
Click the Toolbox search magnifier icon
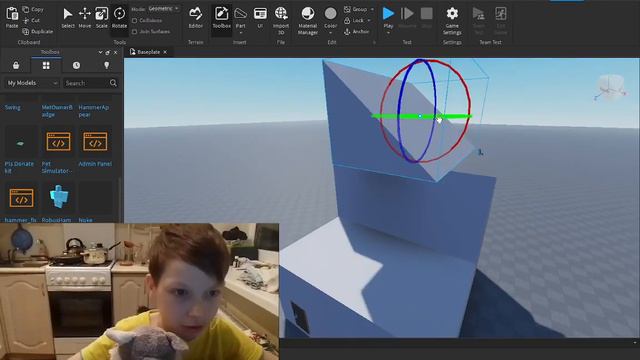[113, 83]
